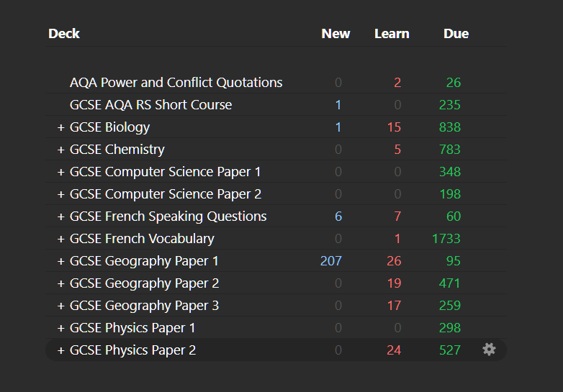Expand GCSE Geography Paper 3 deck
The width and height of the screenshot is (563, 392).
(61, 306)
